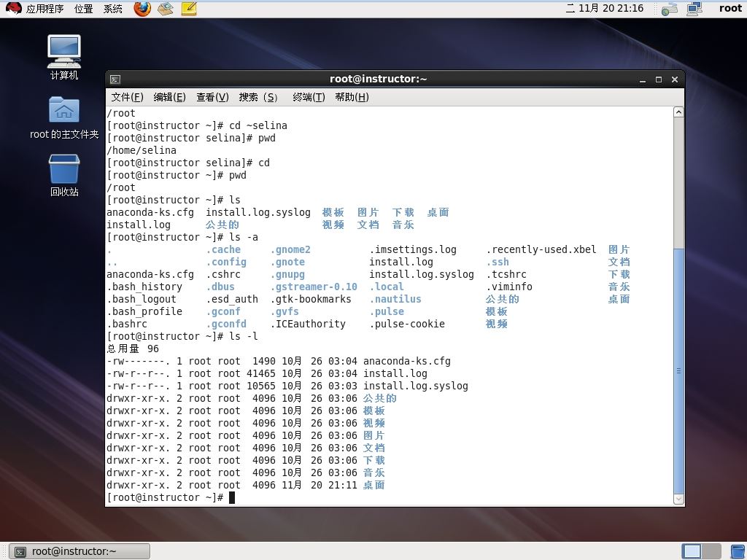
Task: Open the terminal 文件(F) menu
Action: (x=127, y=97)
